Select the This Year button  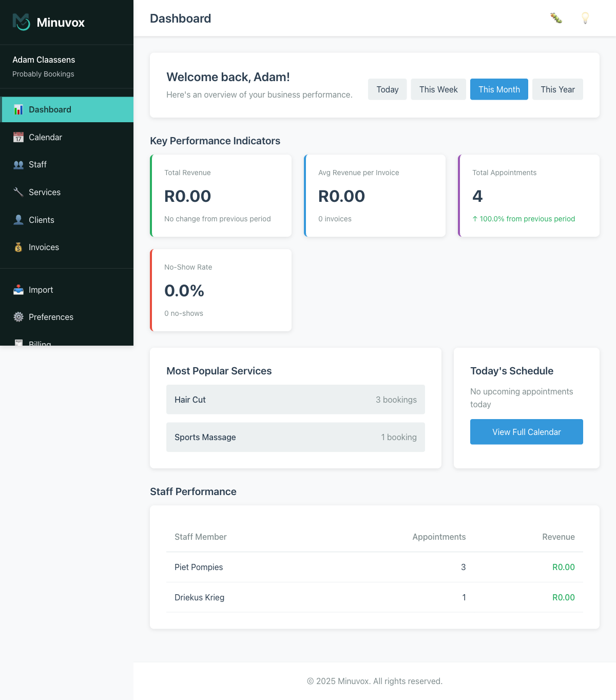point(557,89)
